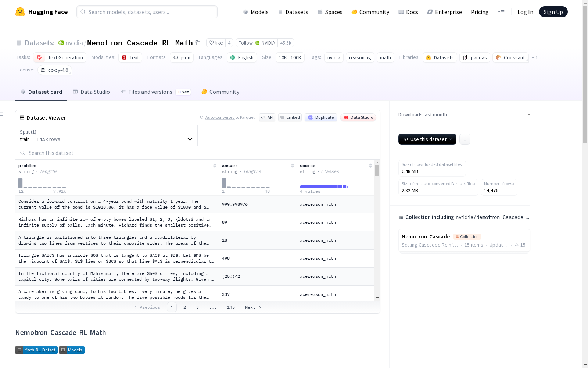Click the 10K - 100K size tag
The image size is (588, 368).
pyautogui.click(x=290, y=57)
